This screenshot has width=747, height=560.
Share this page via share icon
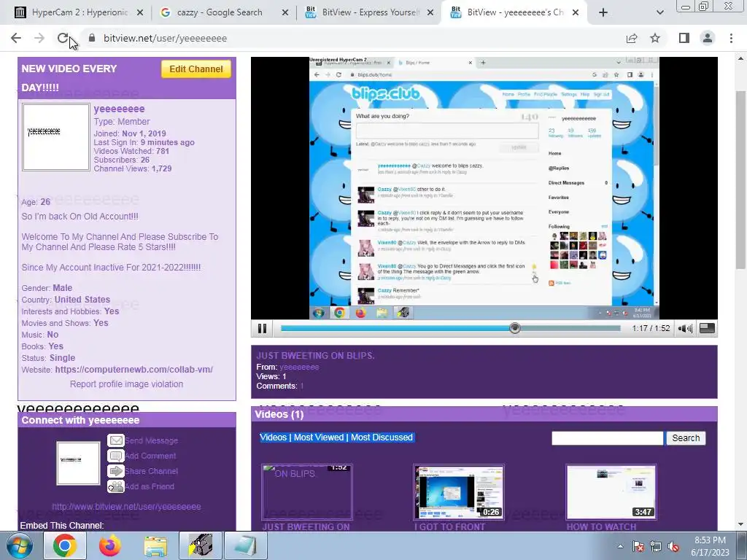632,38
